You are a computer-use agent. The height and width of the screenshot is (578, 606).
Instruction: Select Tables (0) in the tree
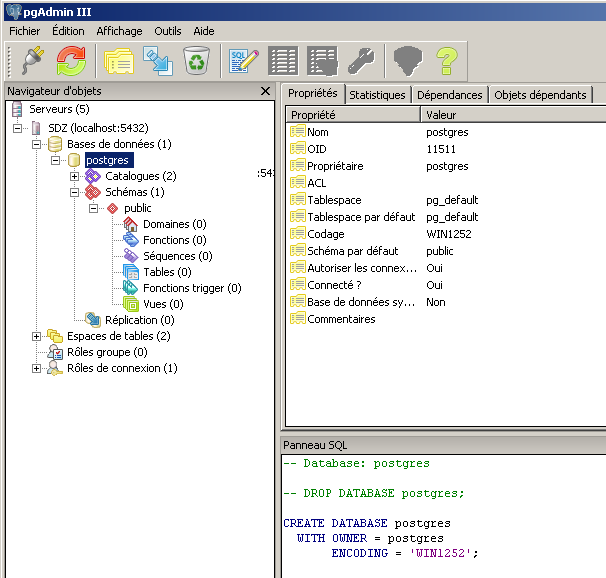[166, 272]
